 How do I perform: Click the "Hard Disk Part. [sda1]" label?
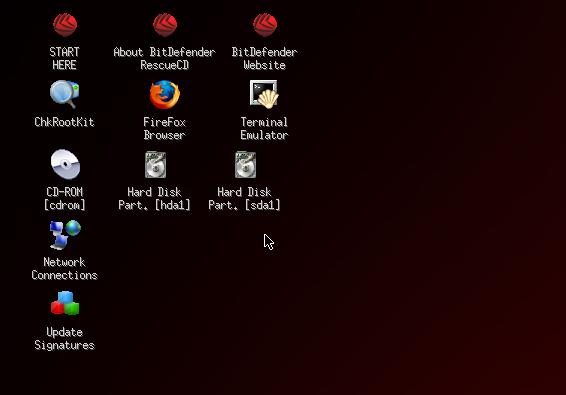pos(244,199)
